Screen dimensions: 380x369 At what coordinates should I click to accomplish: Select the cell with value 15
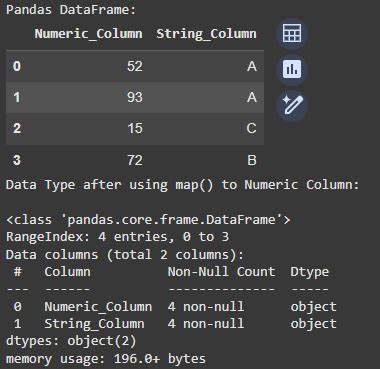pyautogui.click(x=135, y=129)
